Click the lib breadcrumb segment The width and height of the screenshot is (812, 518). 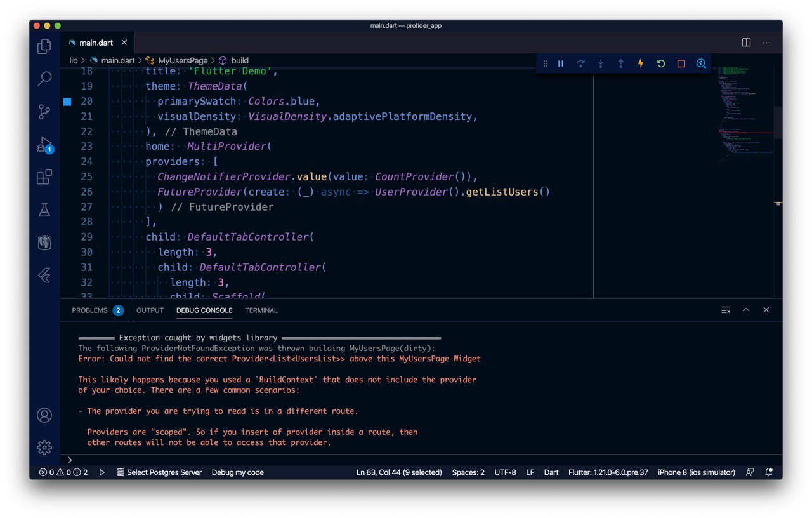point(74,60)
